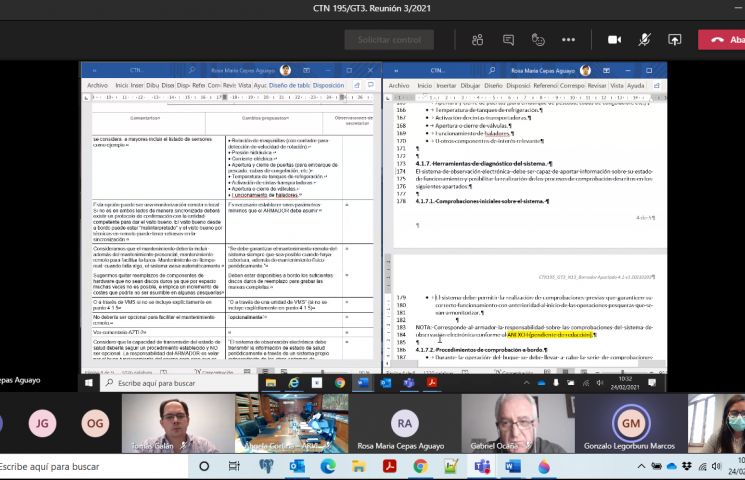The width and height of the screenshot is (745, 480).
Task: Click 'Comentarios' table header in left document
Action: pos(145,118)
